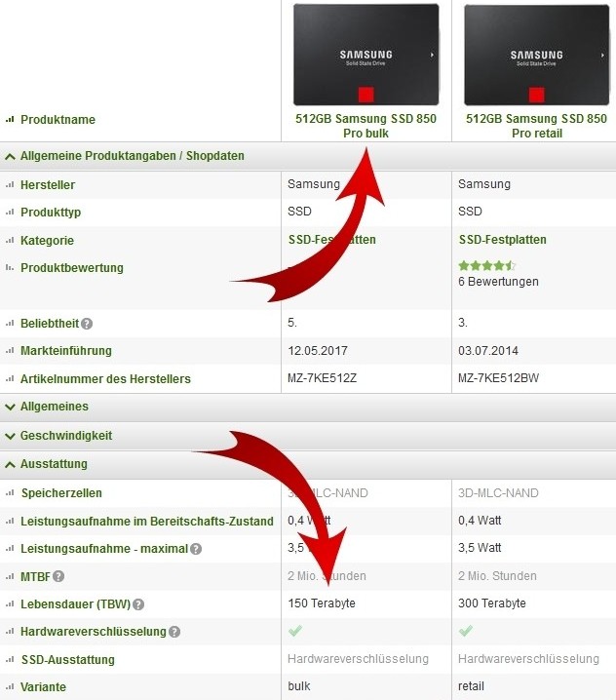Click the Produktname row label
This screenshot has height=700, width=616.
(58, 120)
